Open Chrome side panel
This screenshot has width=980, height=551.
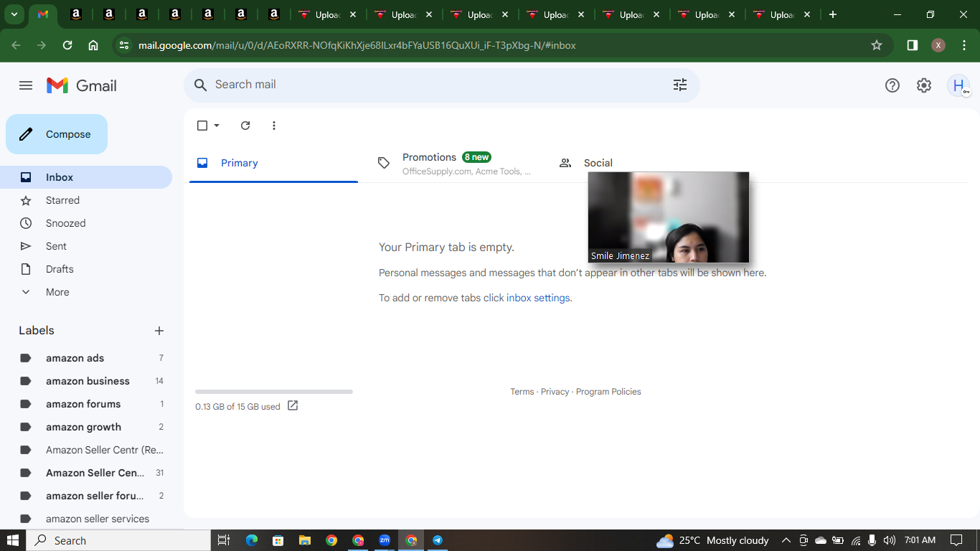point(913,45)
